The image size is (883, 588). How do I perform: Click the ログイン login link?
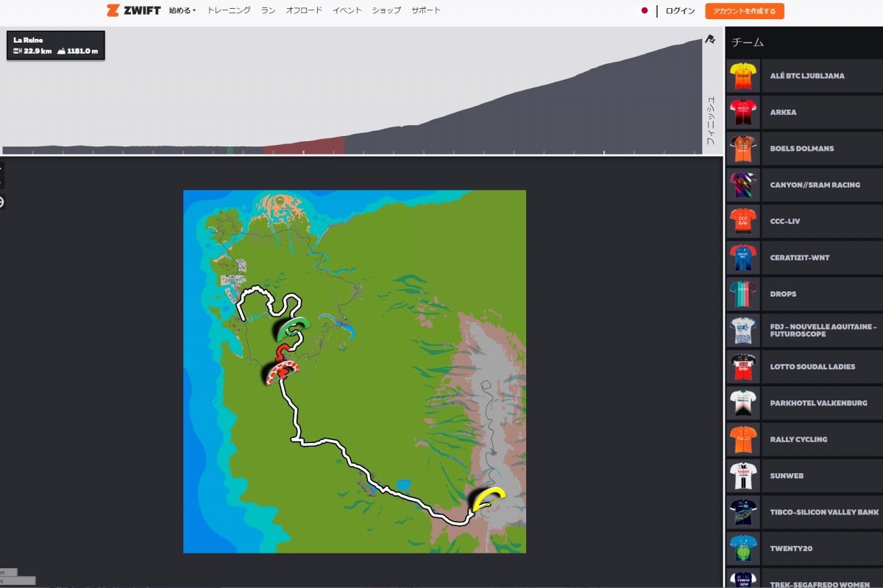point(680,11)
